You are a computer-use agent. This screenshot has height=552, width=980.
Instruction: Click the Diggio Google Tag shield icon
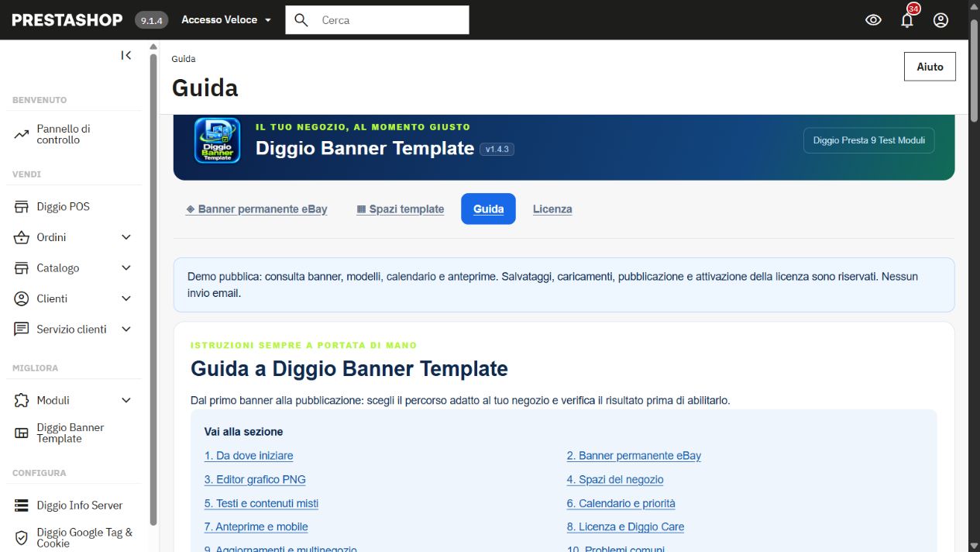pyautogui.click(x=22, y=537)
